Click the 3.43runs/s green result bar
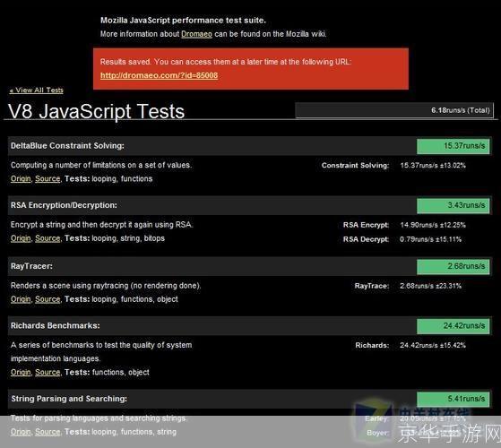 [453, 206]
